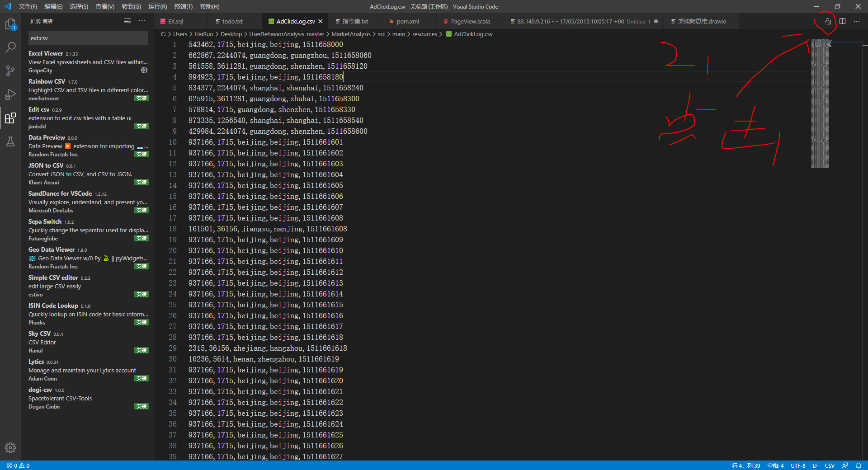Screen dimensions: 868x470
Task: Open the Source Control view
Action: (10, 70)
